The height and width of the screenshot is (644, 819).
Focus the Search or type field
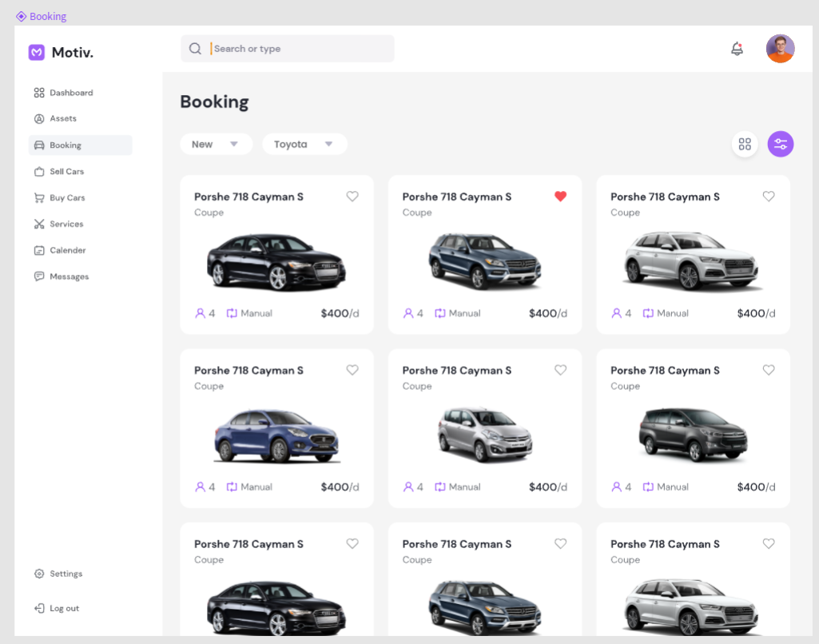288,49
